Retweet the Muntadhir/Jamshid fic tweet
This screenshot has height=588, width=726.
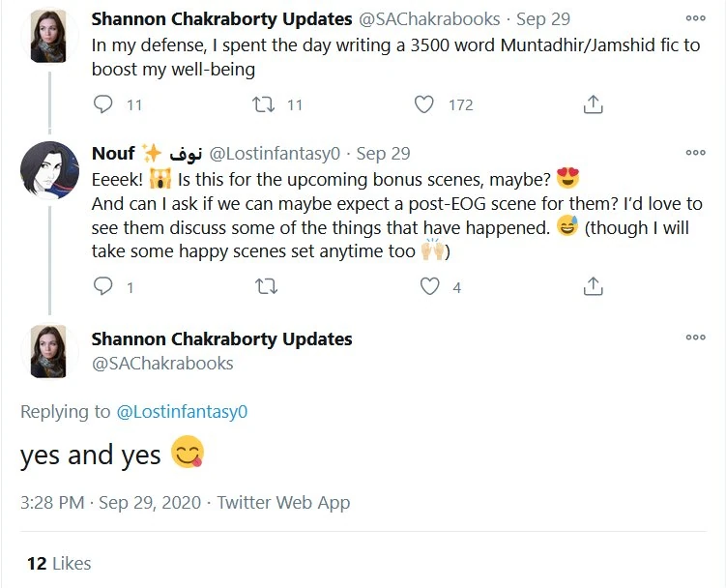[x=264, y=104]
